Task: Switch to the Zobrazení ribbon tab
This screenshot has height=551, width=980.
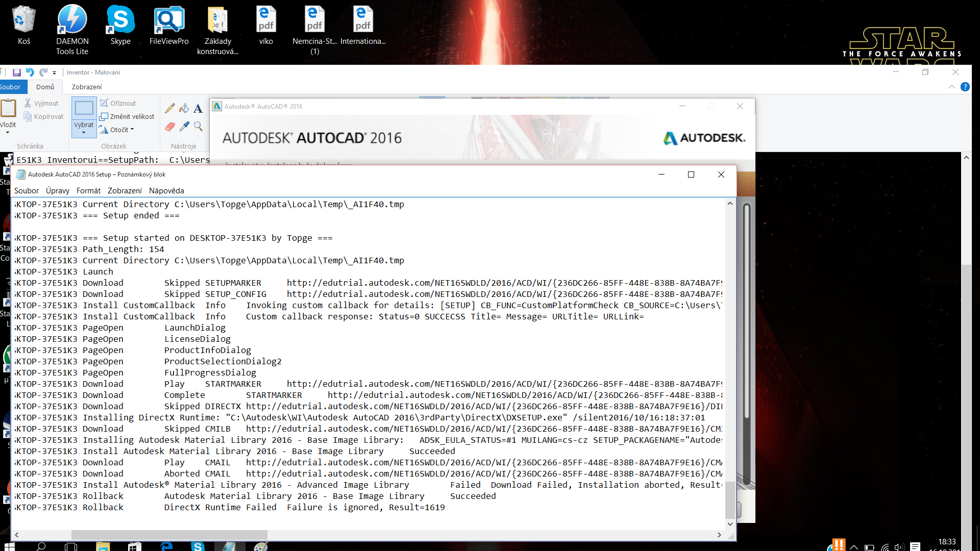Action: [87, 87]
